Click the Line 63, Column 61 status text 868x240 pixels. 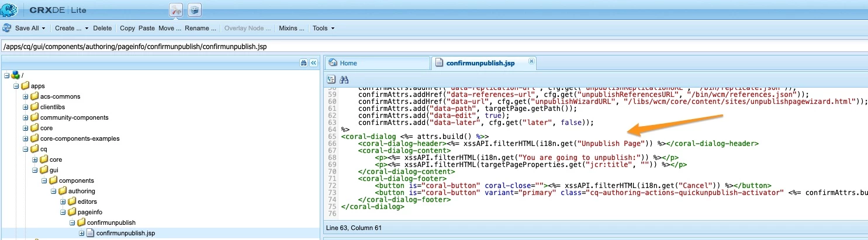354,228
